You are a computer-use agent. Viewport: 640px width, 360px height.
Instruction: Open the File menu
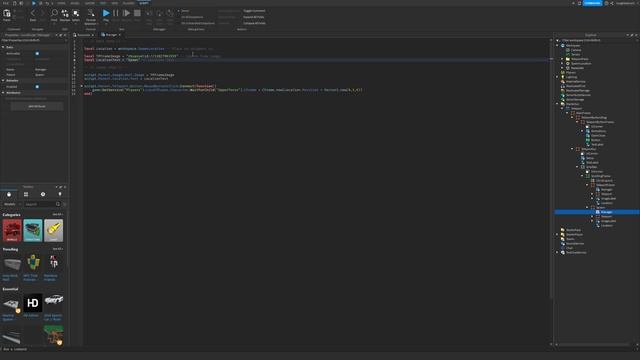pos(5,3)
